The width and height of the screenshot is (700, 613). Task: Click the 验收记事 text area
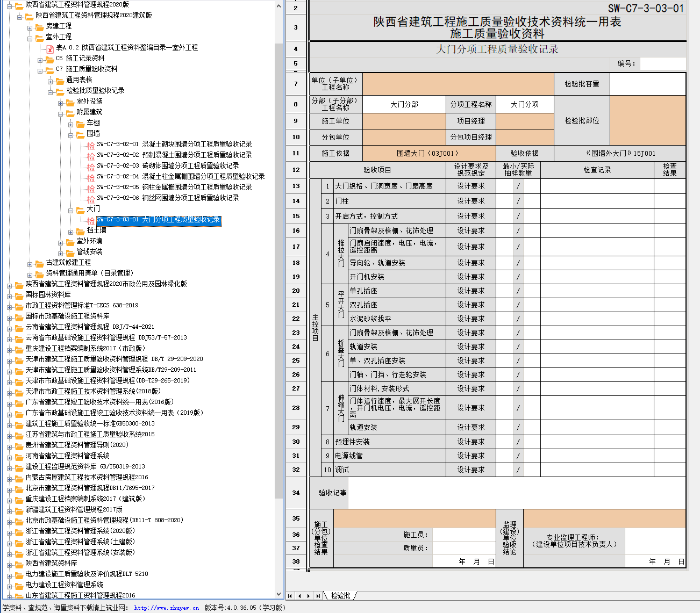pyautogui.click(x=517, y=493)
